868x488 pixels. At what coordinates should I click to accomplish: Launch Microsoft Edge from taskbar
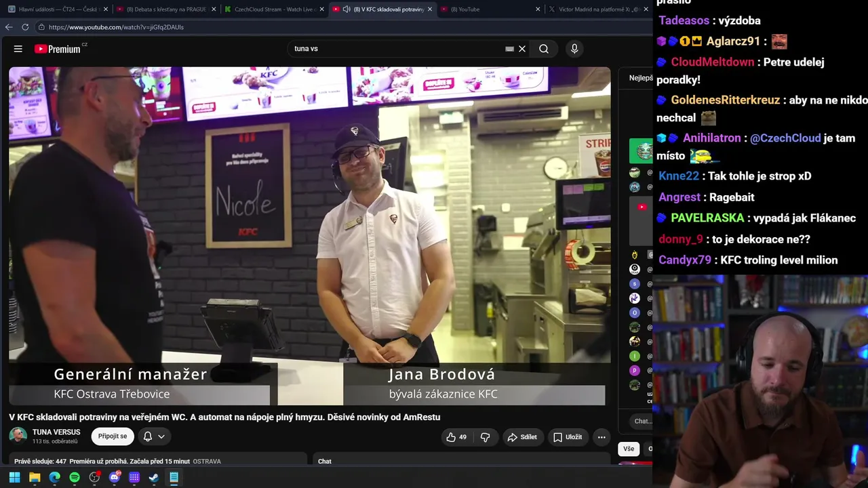(x=55, y=478)
